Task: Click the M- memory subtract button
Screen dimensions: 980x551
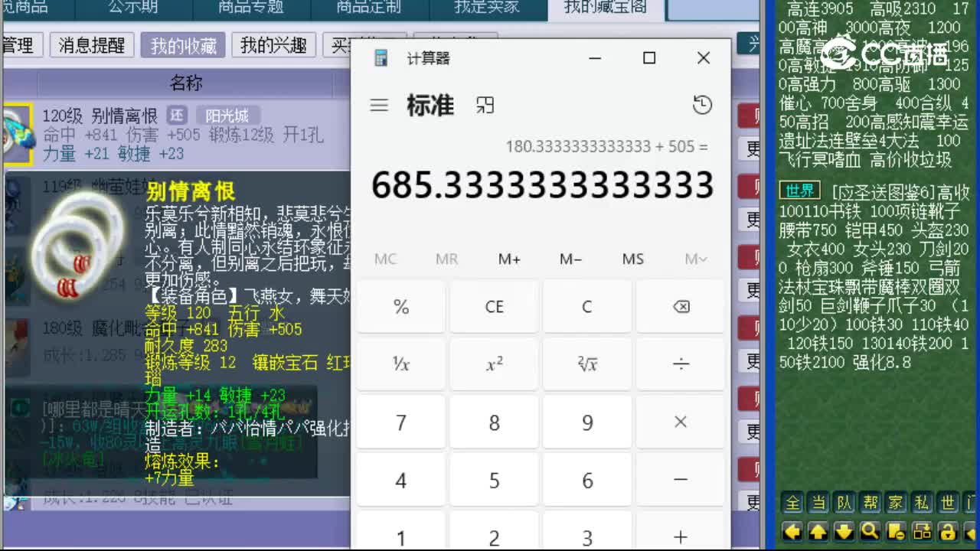Action: 571,259
